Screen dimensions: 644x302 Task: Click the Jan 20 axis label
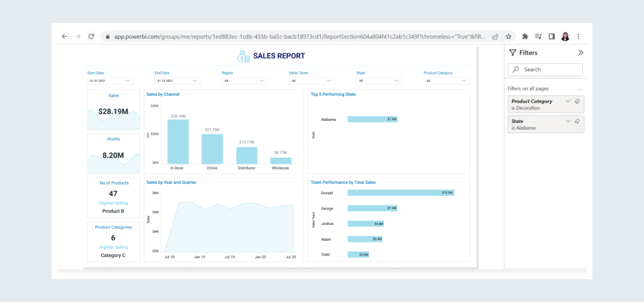260,257
